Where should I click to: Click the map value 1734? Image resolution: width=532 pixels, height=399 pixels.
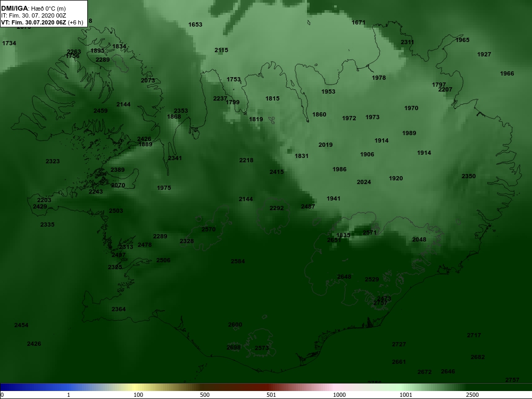[9, 43]
